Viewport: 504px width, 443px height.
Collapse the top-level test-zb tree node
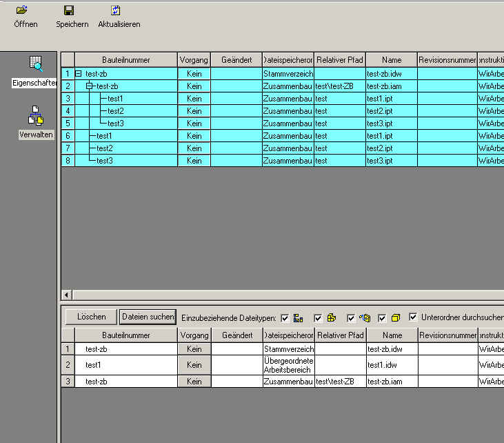[79, 74]
